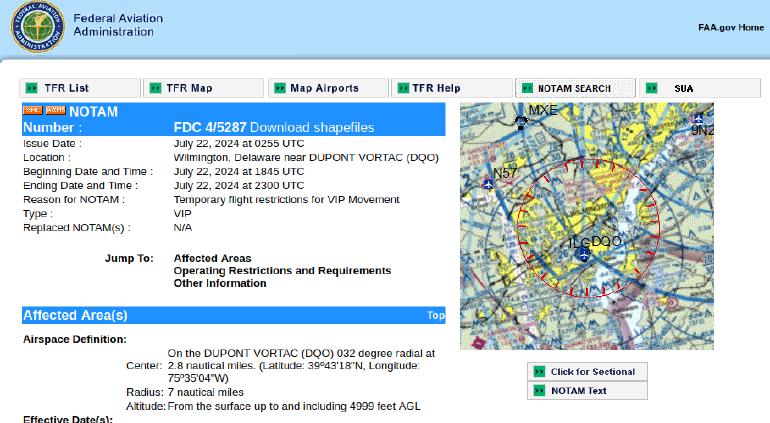Click the Temporary flight restrictions for VIP Movement text
This screenshot has height=423, width=770.
coord(286,199)
